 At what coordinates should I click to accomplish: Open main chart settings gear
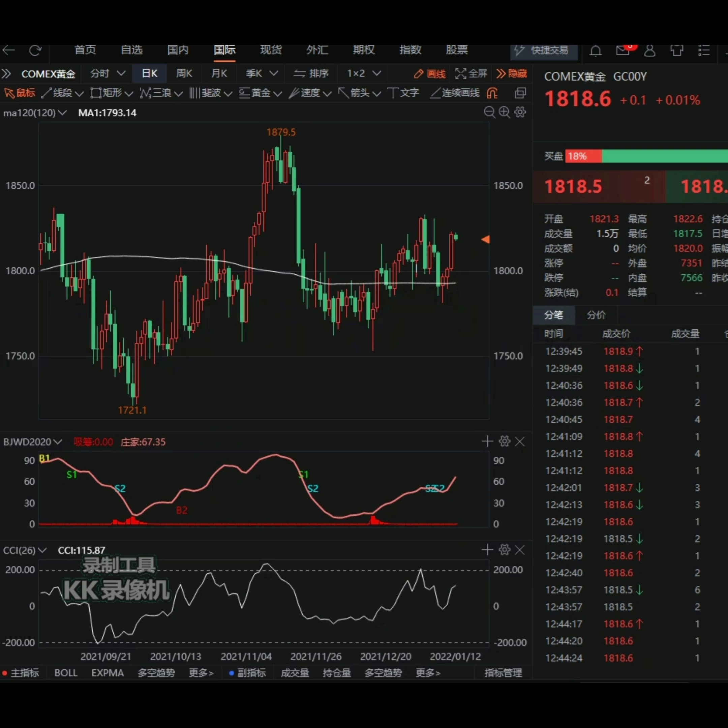520,112
